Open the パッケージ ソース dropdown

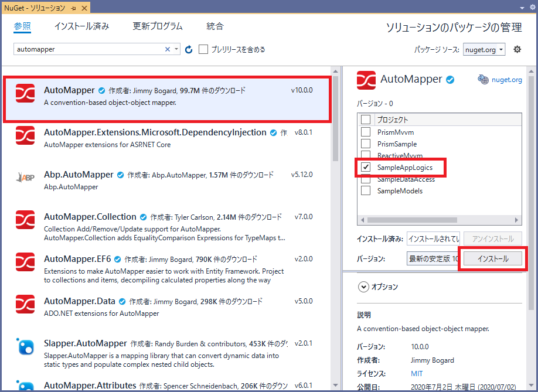[483, 50]
